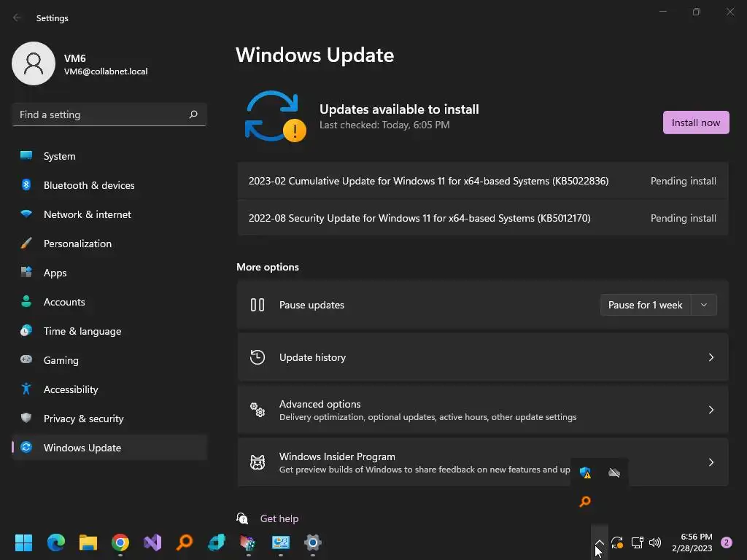Open the Pause for 1 week dropdown arrow
Image resolution: width=747 pixels, height=560 pixels.
(x=704, y=305)
